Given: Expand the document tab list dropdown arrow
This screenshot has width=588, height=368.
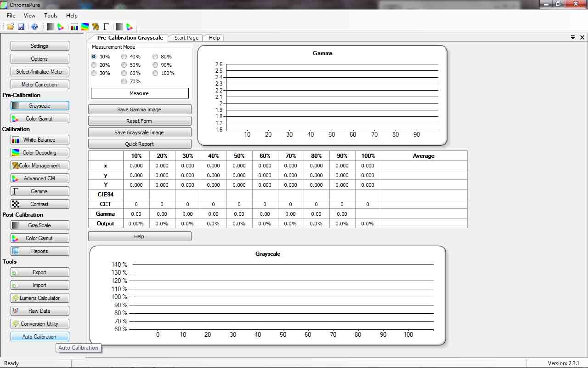Looking at the screenshot, I should pyautogui.click(x=573, y=37).
